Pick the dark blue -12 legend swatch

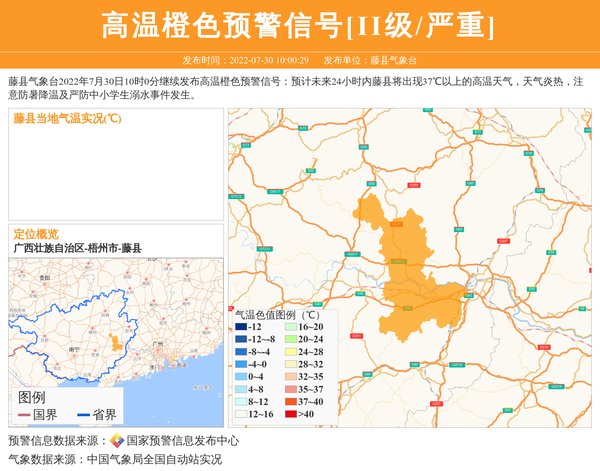click(241, 327)
